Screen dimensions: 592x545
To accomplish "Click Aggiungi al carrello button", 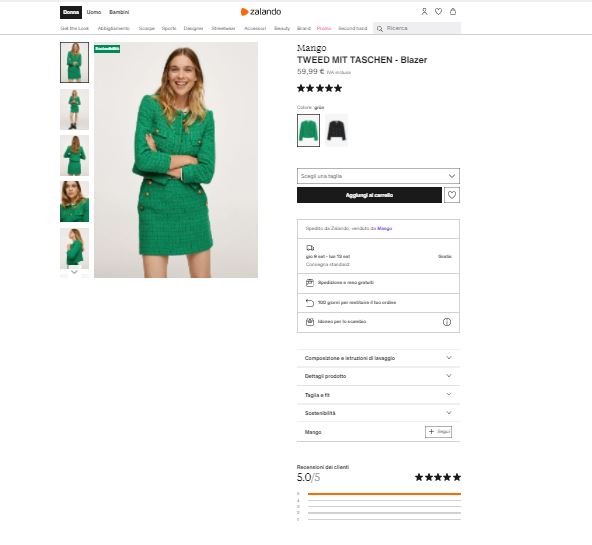I will point(369,195).
